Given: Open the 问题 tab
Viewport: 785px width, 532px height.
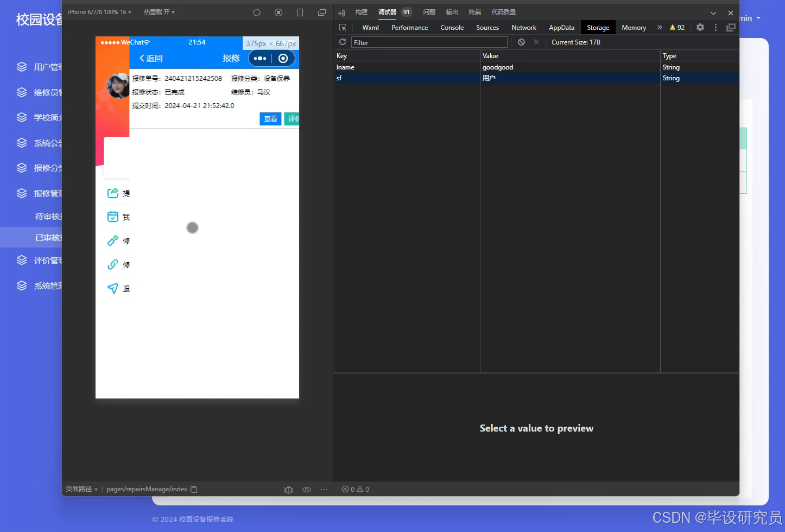Looking at the screenshot, I should point(429,12).
